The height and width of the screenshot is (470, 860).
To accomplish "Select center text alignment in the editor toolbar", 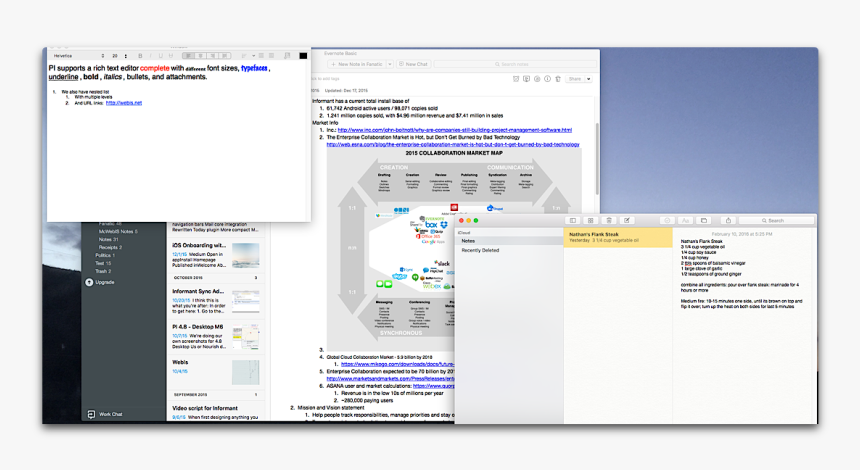I will pos(201,56).
